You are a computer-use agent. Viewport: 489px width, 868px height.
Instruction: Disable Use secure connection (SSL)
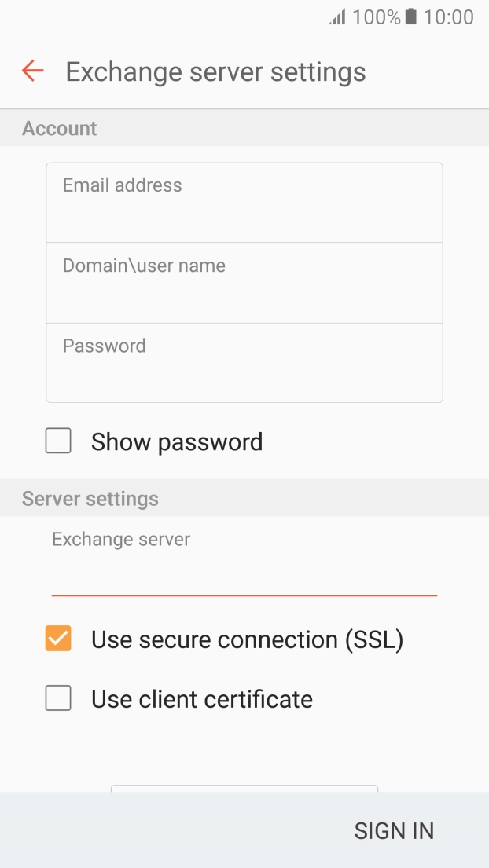pos(58,639)
